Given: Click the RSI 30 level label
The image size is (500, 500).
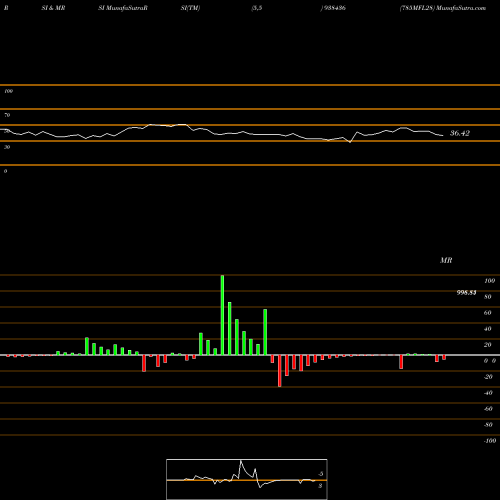Looking at the screenshot, I should (7, 147).
